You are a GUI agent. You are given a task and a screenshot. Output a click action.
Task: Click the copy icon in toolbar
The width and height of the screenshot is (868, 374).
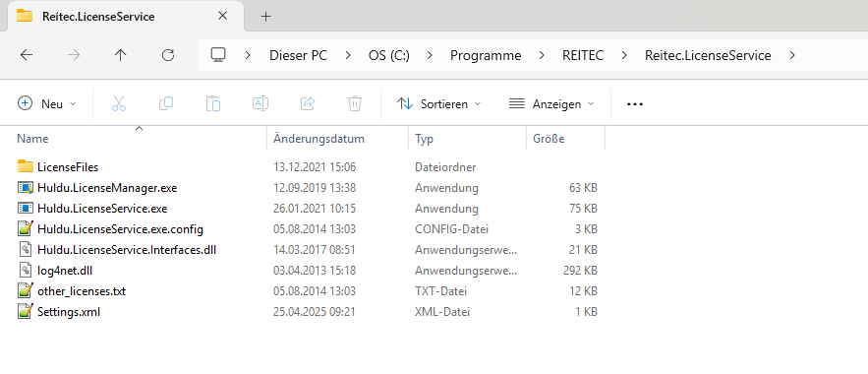point(166,103)
